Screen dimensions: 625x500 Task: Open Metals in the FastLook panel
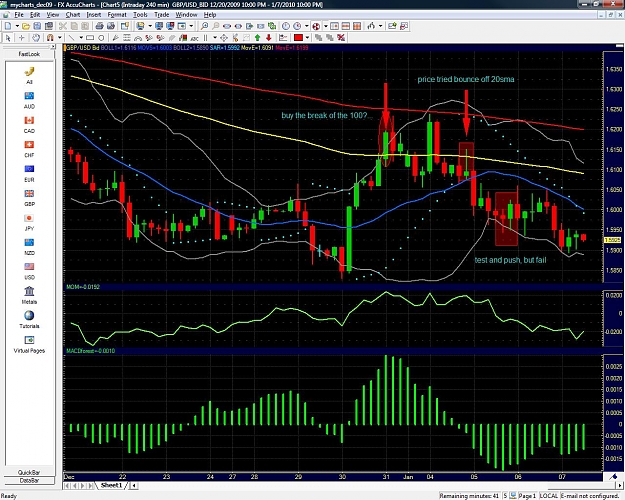pos(29,295)
